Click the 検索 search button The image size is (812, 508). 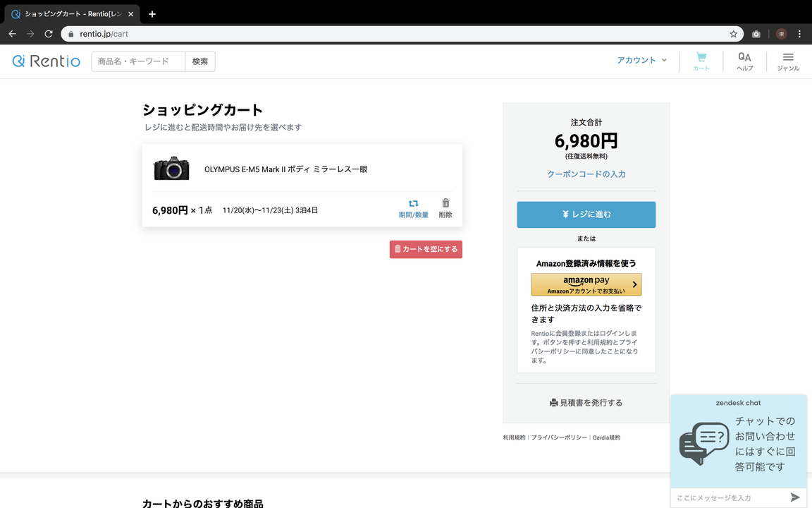(x=200, y=61)
